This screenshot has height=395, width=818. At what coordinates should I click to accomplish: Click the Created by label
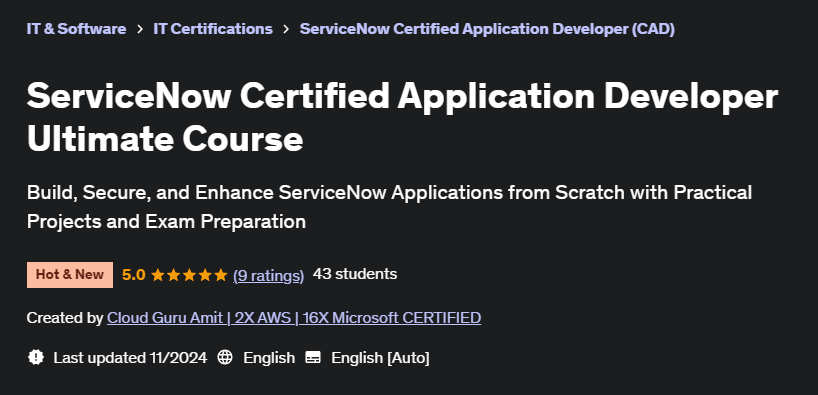point(65,317)
